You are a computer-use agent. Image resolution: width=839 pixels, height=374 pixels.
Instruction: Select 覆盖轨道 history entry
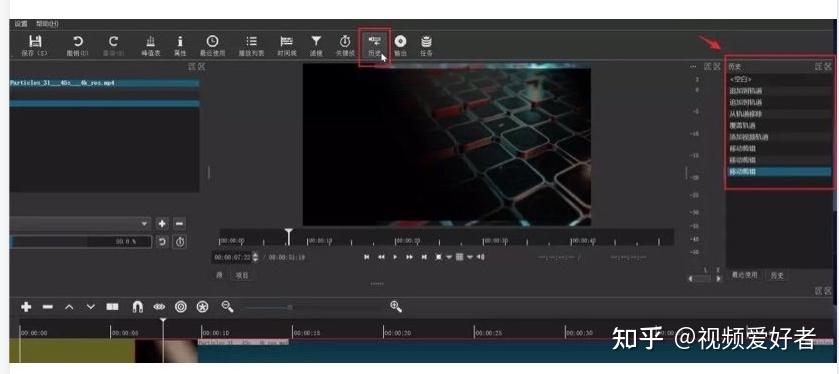pos(779,126)
